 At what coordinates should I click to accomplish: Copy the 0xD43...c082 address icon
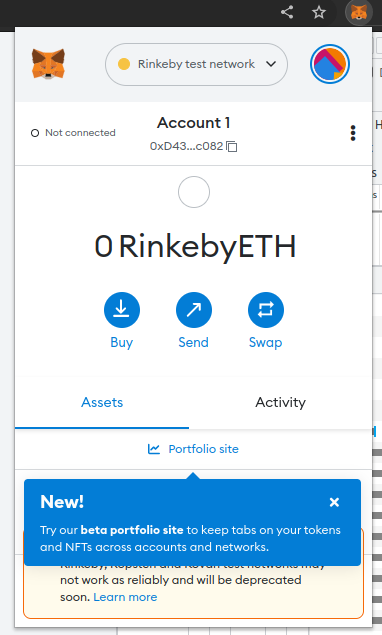click(232, 146)
